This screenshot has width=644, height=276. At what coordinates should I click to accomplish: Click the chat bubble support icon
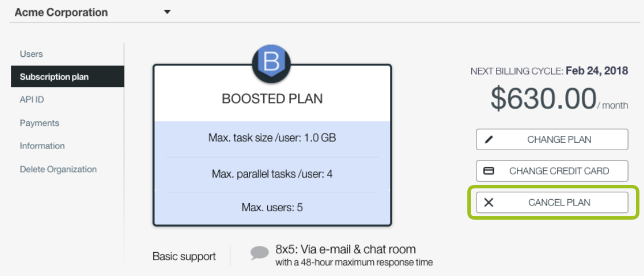(259, 253)
